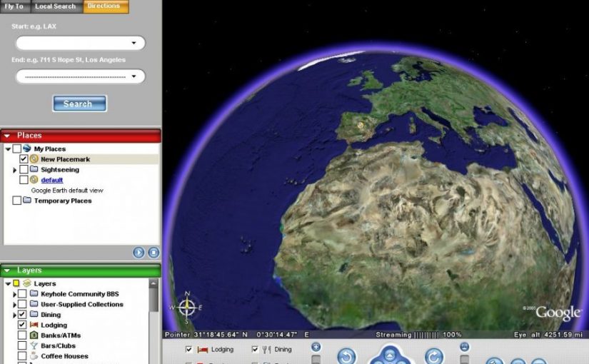The width and height of the screenshot is (589, 364).
Task: Click the My Places globe icon
Action: (x=27, y=148)
